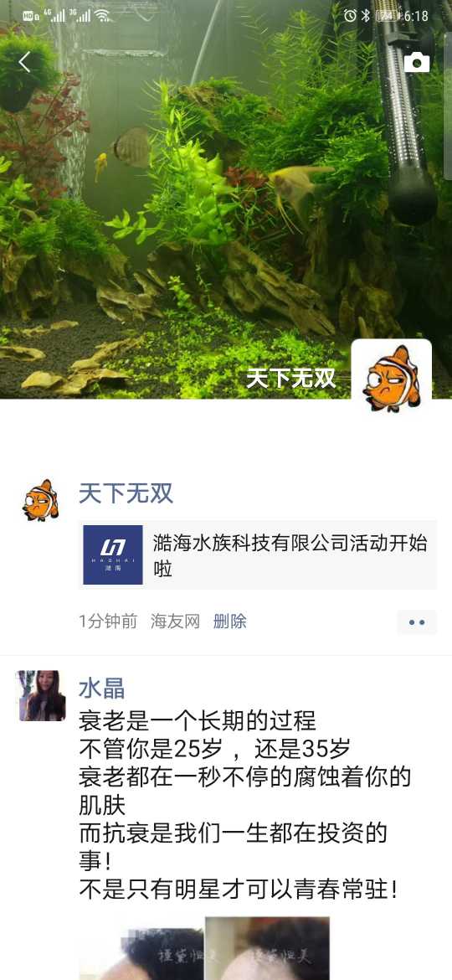
Task: Tap the Bluetooth status icon
Action: [x=366, y=16]
